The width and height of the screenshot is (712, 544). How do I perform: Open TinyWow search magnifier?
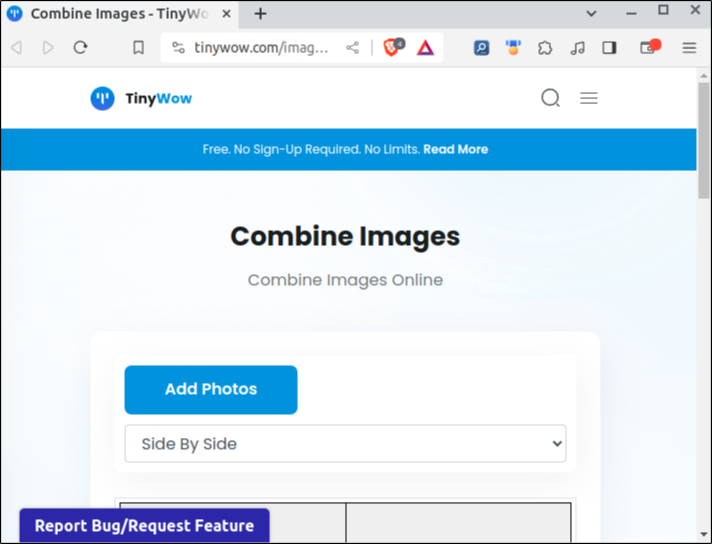[550, 98]
